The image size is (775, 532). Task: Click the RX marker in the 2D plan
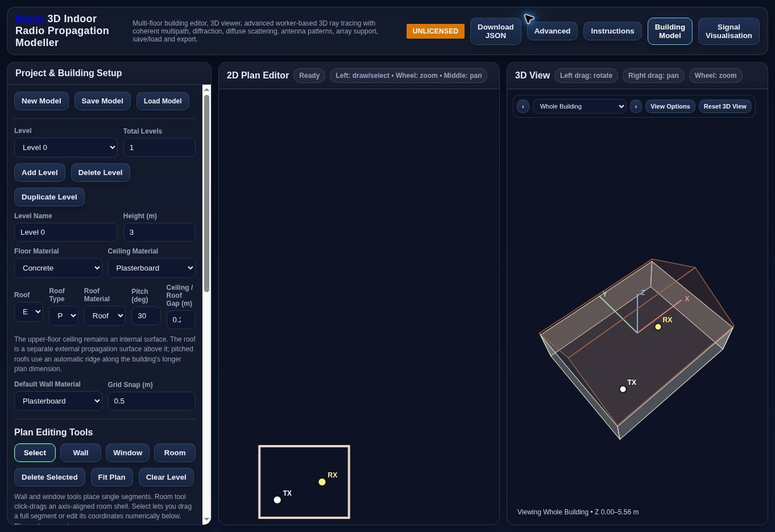(322, 482)
